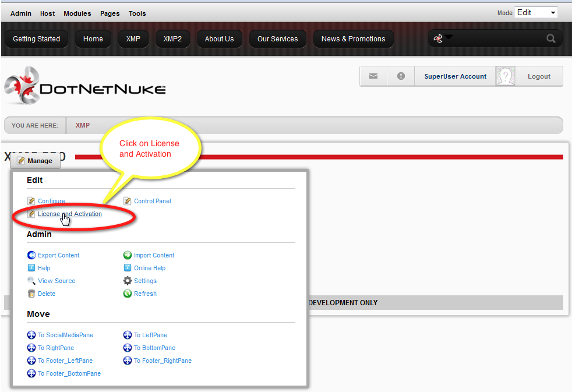
Task: Click the To BottomPane move icon
Action: [128, 348]
